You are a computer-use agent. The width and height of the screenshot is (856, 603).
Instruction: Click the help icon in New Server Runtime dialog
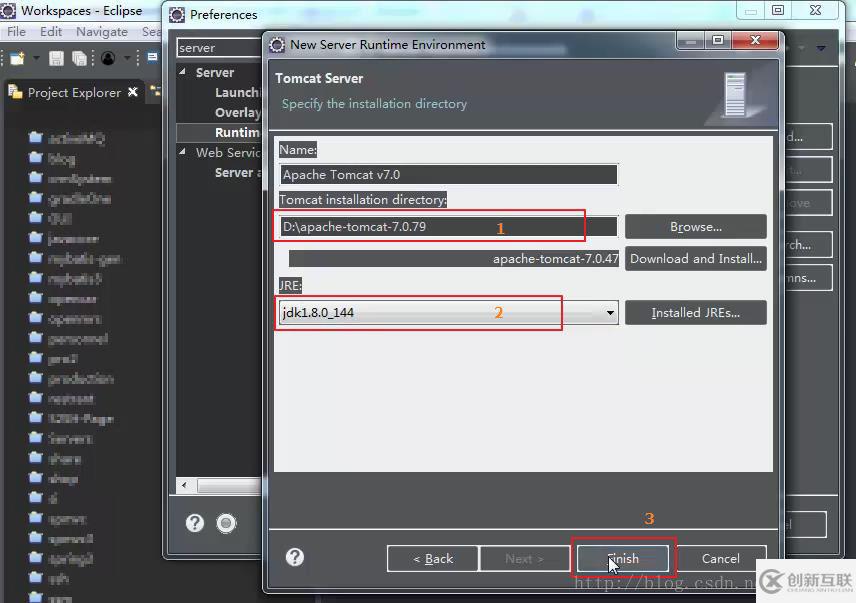(295, 557)
